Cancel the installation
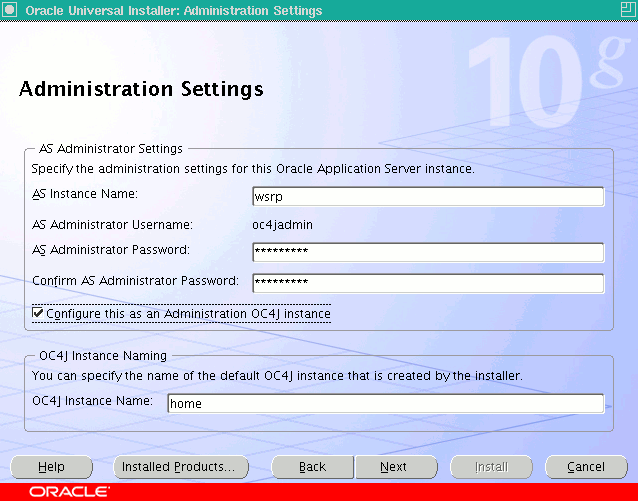The width and height of the screenshot is (638, 501). pos(586,467)
